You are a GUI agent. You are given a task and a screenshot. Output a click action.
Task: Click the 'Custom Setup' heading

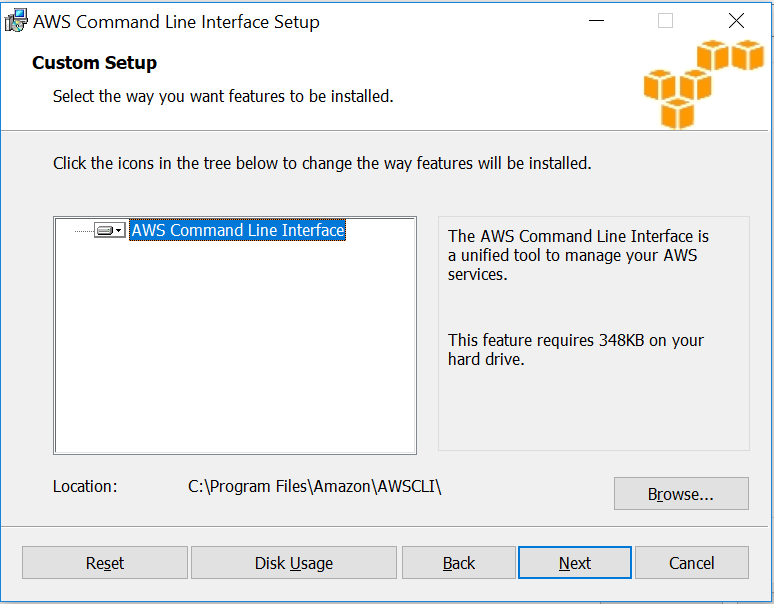pos(94,63)
